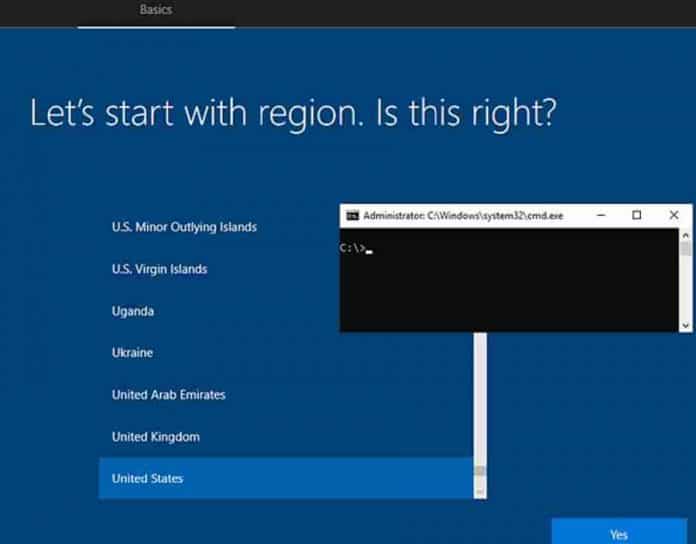Image resolution: width=696 pixels, height=544 pixels.
Task: Click the region list scrollbar thumb
Action: click(480, 471)
